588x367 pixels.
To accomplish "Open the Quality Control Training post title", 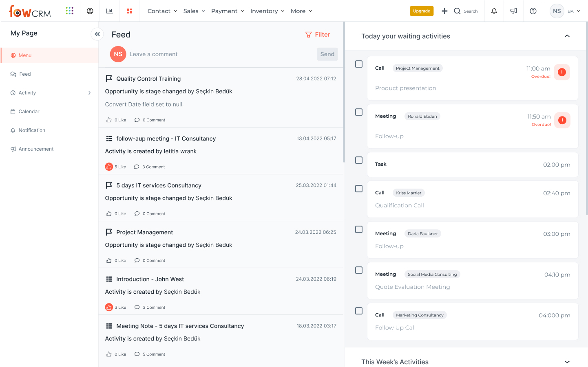I will click(x=148, y=79).
